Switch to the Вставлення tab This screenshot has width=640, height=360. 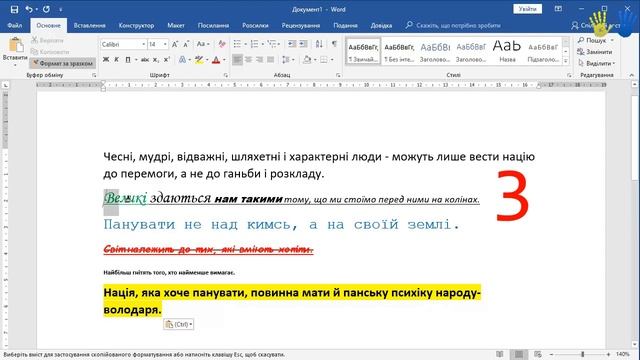pos(89,25)
